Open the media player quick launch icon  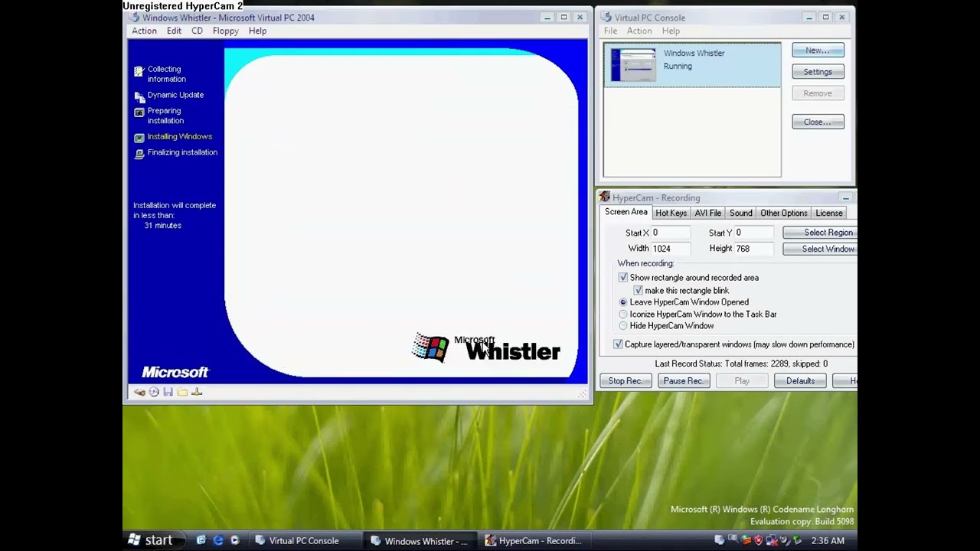click(235, 540)
